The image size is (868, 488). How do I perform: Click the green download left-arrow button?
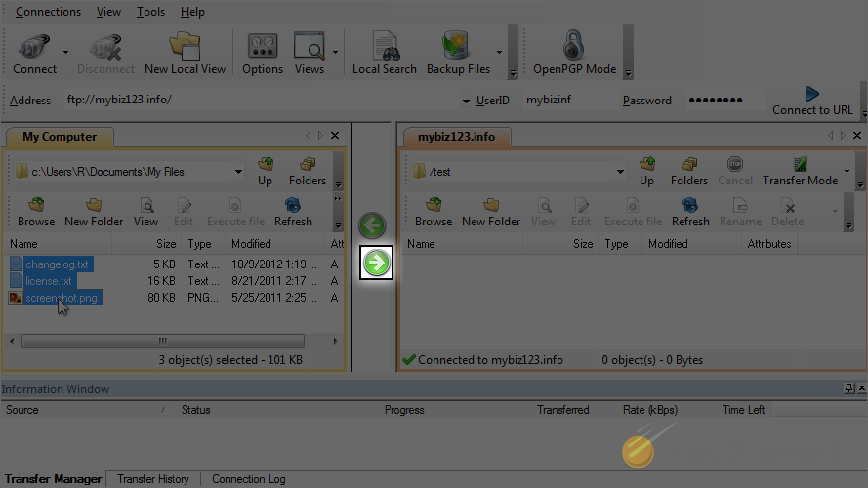372,225
